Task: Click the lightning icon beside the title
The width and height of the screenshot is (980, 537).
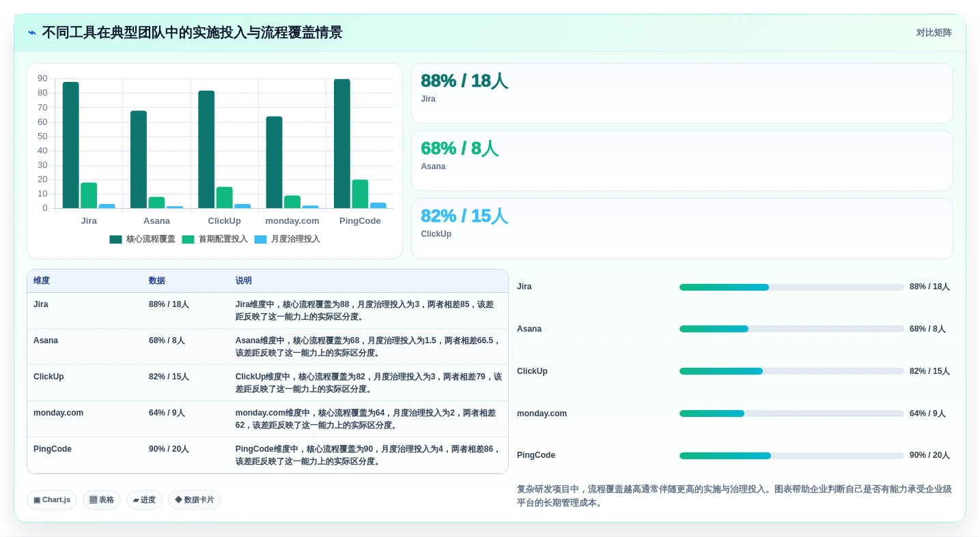Action: [x=32, y=33]
